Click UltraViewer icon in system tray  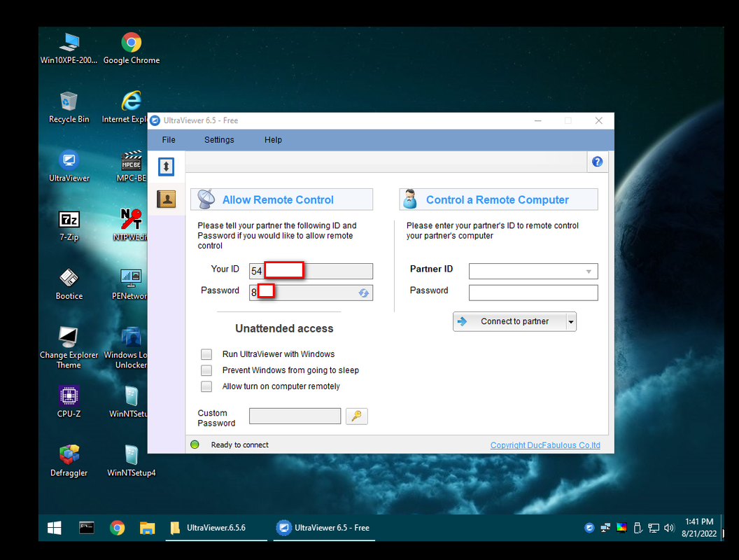[x=589, y=528]
